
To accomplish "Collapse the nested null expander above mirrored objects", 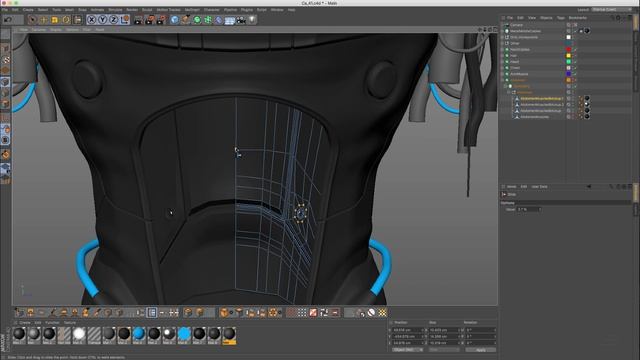I will click(x=509, y=92).
